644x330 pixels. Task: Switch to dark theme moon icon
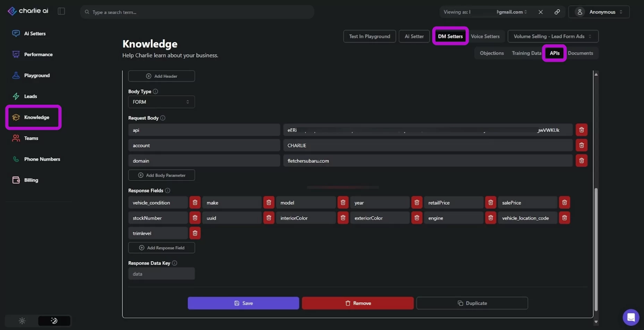pos(54,321)
